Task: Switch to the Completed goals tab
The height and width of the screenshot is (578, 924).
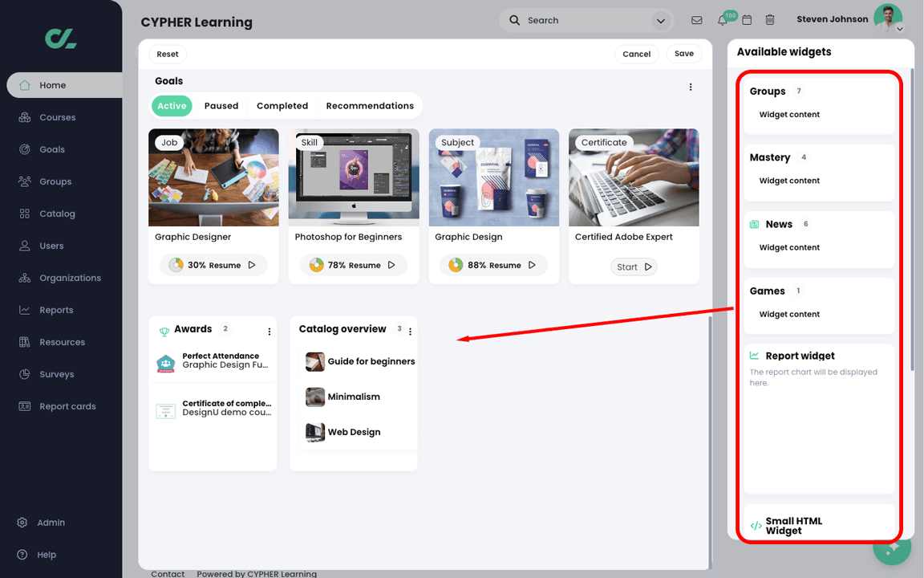Action: (x=282, y=105)
